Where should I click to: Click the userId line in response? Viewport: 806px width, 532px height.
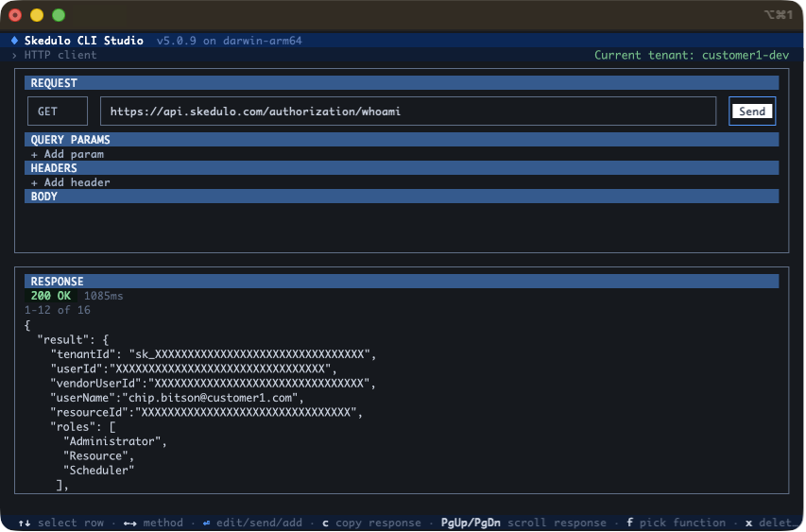[x=194, y=369]
